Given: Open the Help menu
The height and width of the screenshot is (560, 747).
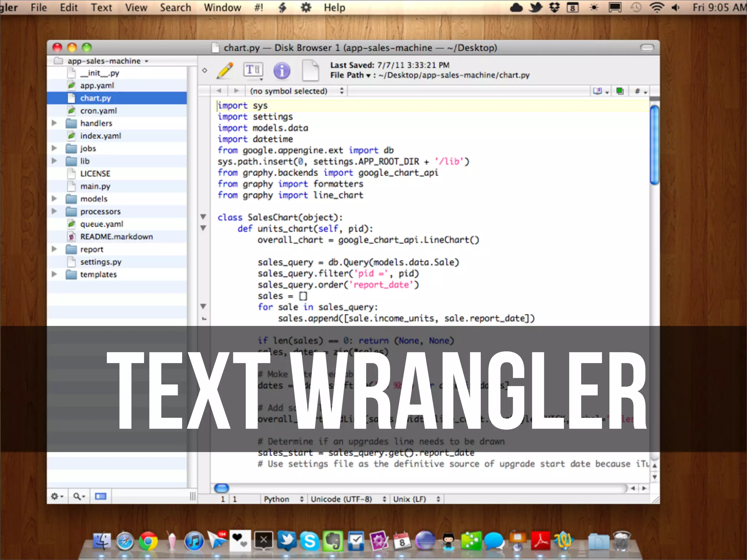Looking at the screenshot, I should [x=334, y=7].
